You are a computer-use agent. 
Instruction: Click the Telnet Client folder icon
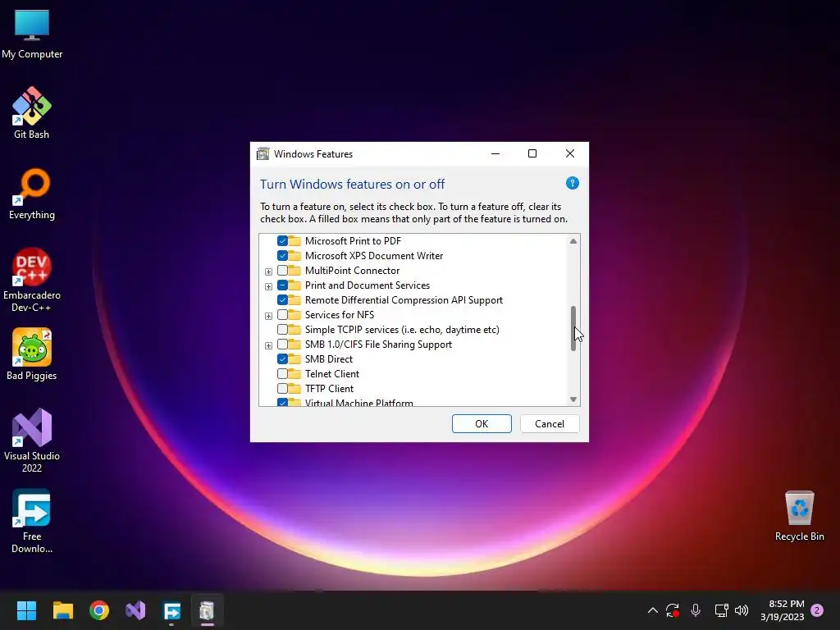pos(294,373)
